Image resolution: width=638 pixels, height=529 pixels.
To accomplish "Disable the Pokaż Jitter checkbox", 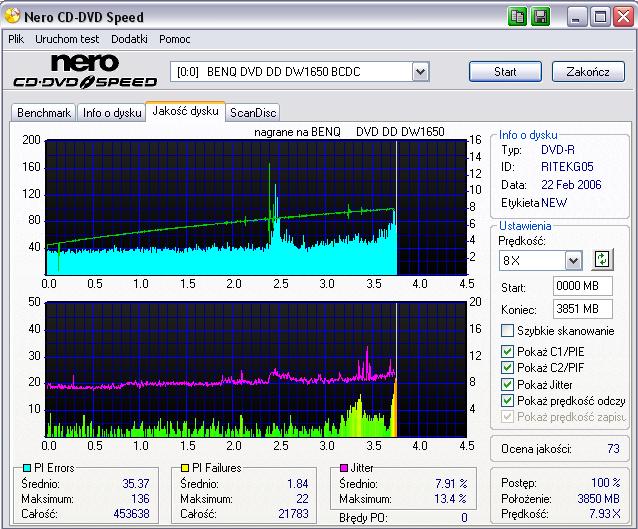I will tap(507, 384).
